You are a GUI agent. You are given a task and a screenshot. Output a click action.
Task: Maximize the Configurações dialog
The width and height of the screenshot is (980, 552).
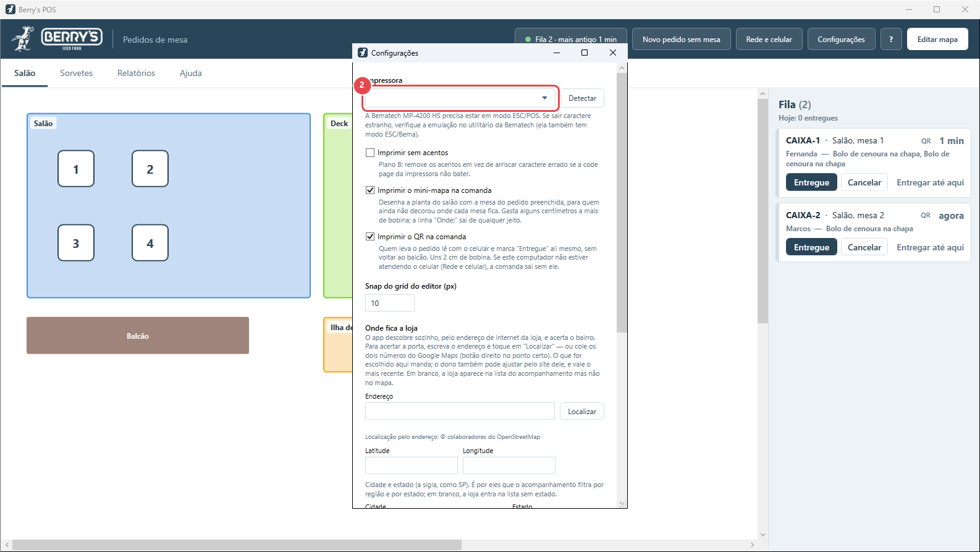pyautogui.click(x=585, y=53)
